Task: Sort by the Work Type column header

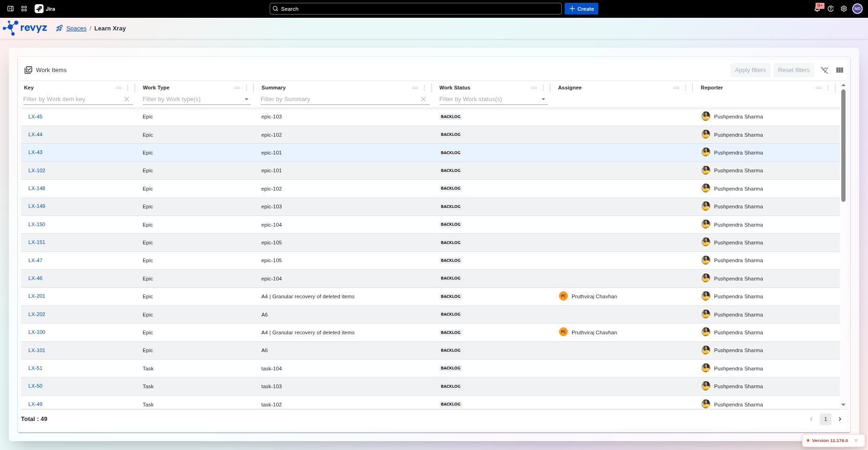Action: click(x=156, y=88)
